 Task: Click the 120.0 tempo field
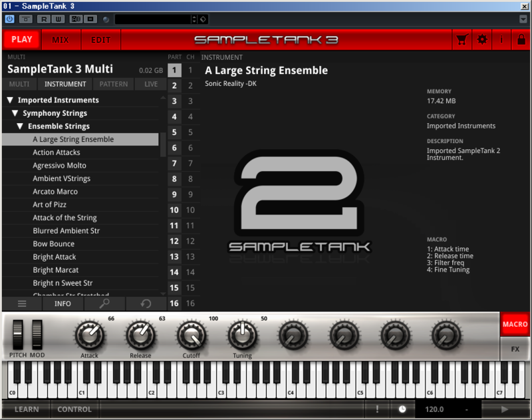[435, 409]
